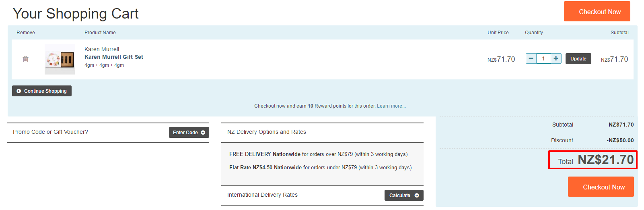Open the Karen Murrell Gift Set product link
The height and width of the screenshot is (210, 644).
pos(114,57)
